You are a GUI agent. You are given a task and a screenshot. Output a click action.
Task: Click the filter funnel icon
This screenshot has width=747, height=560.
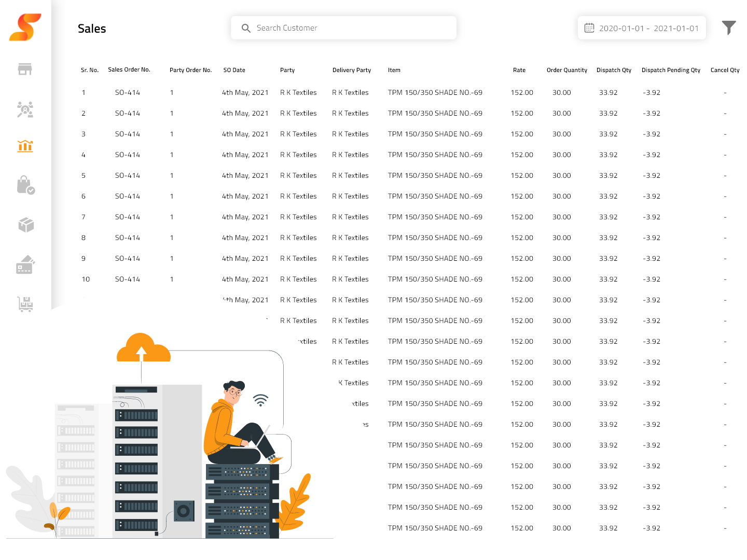pyautogui.click(x=729, y=27)
